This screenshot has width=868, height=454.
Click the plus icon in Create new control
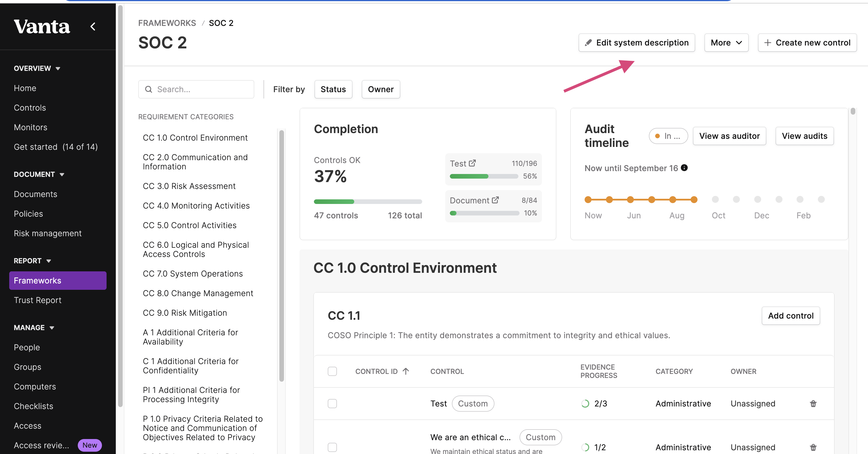point(767,43)
